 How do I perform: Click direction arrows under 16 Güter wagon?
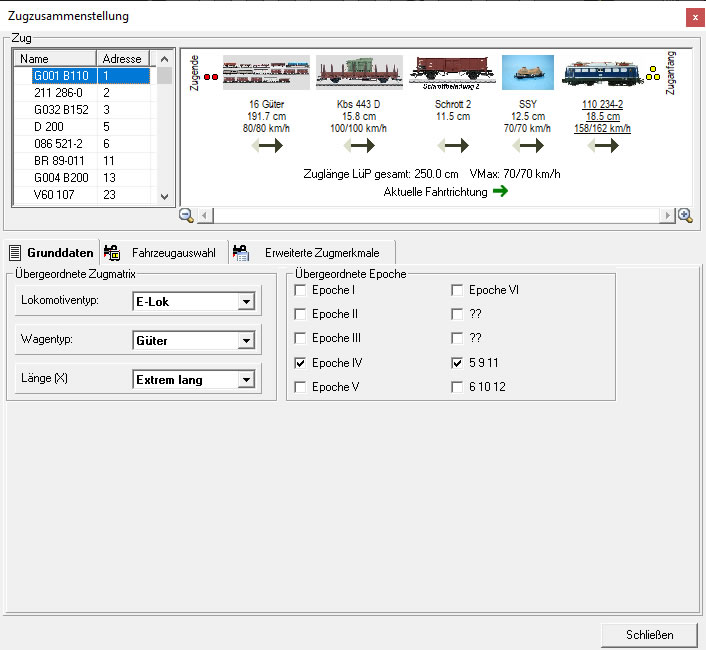pyautogui.click(x=266, y=146)
